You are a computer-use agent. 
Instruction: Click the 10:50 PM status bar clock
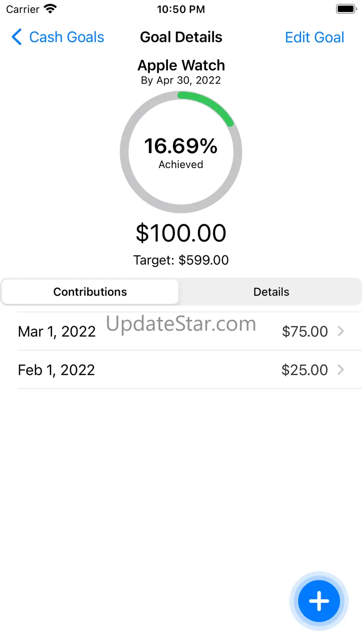181,9
